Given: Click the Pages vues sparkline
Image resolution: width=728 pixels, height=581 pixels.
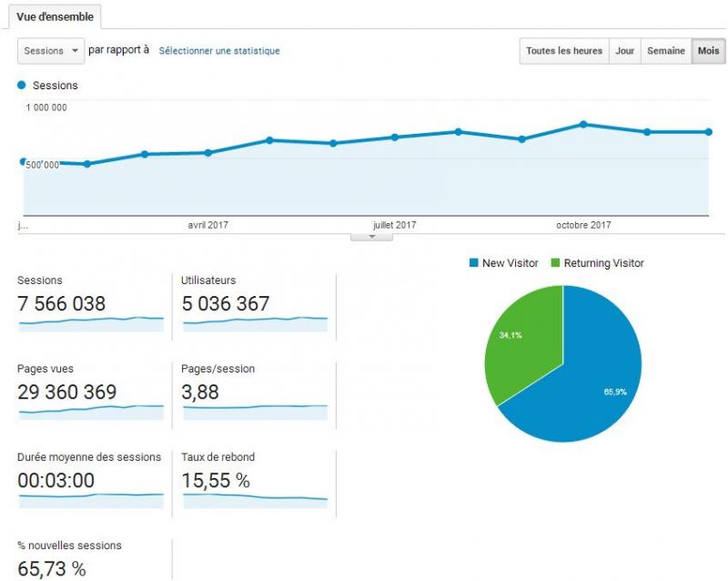Looking at the screenshot, I should 91,411.
